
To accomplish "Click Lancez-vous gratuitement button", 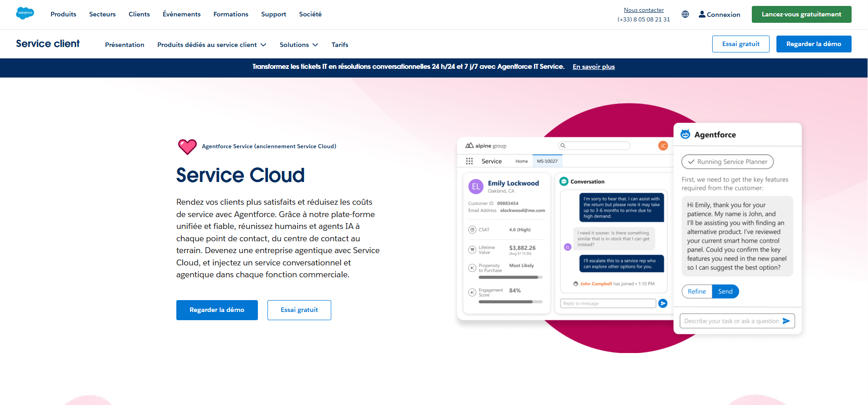I will pyautogui.click(x=801, y=14).
